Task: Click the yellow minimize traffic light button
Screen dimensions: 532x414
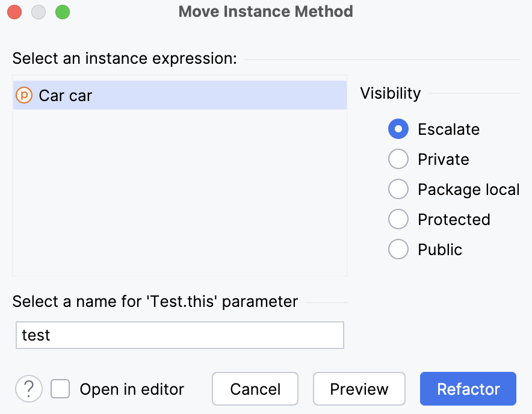Action: coord(39,11)
